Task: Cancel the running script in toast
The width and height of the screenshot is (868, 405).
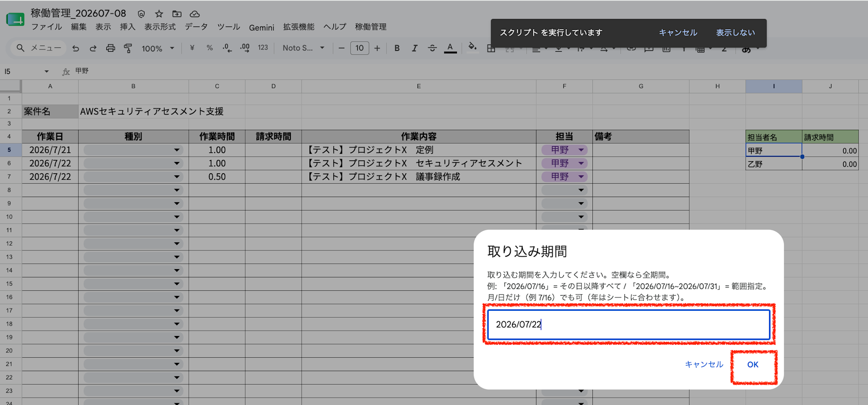Action: tap(678, 33)
